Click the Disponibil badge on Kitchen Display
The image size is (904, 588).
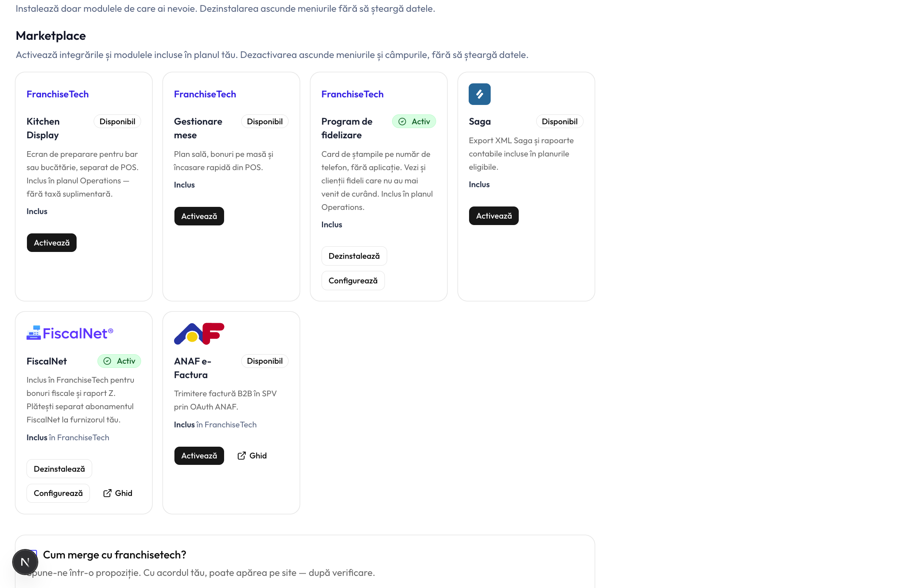(x=118, y=122)
